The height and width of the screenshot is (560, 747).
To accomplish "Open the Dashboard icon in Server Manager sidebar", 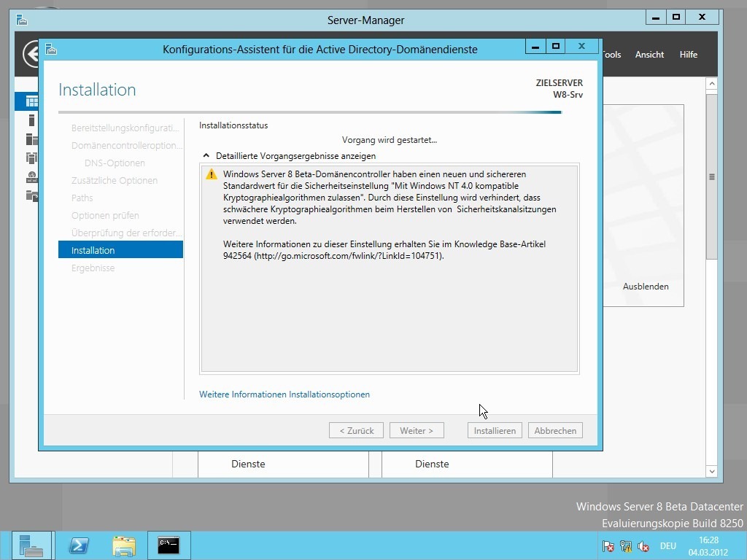I will (31, 101).
